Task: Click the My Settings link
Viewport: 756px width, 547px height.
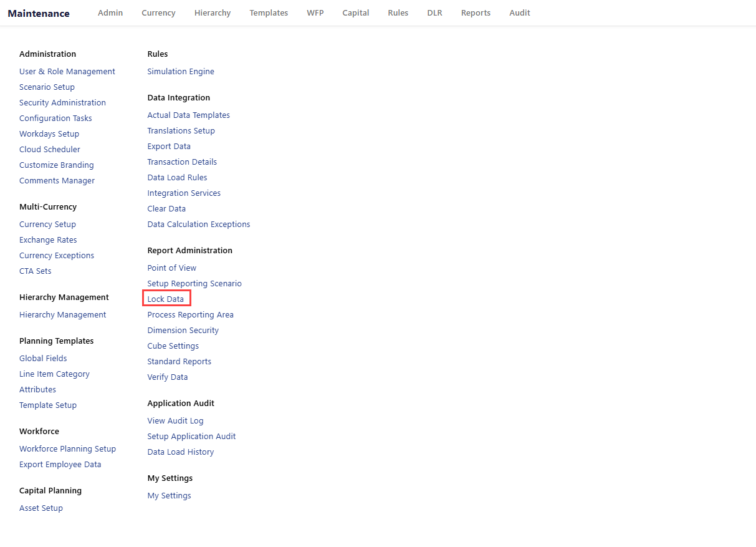Action: pyautogui.click(x=169, y=496)
